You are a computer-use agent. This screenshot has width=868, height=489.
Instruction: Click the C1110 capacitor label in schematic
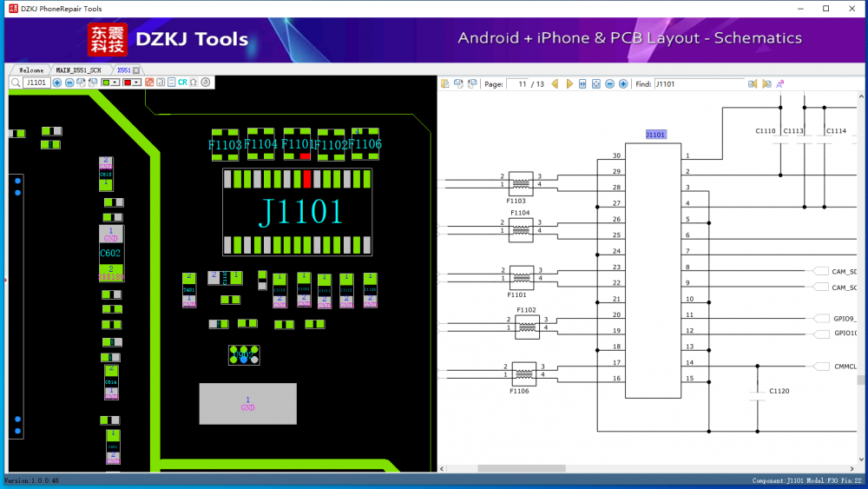[765, 131]
